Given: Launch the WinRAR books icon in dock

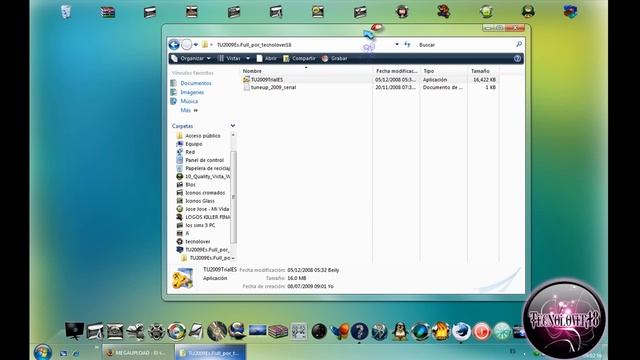Looking at the screenshot, I should [x=278, y=331].
